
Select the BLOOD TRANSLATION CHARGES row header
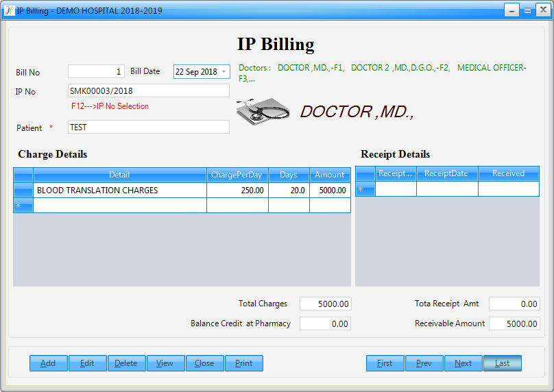tap(23, 191)
